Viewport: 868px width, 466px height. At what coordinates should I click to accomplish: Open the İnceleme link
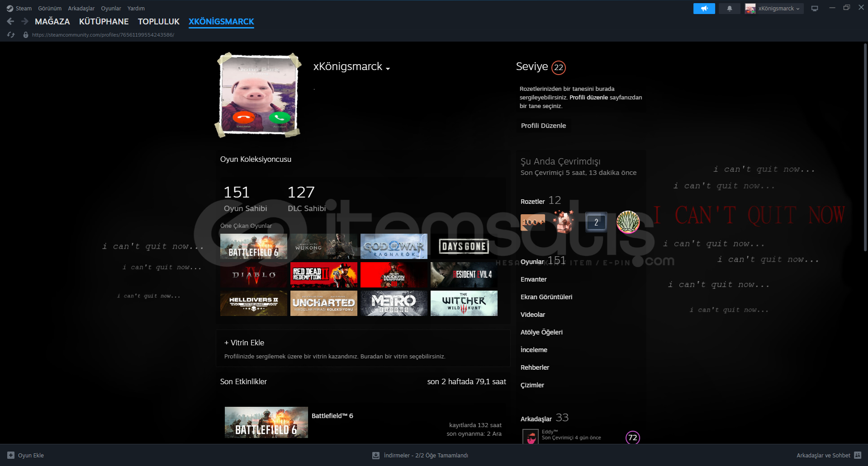534,350
